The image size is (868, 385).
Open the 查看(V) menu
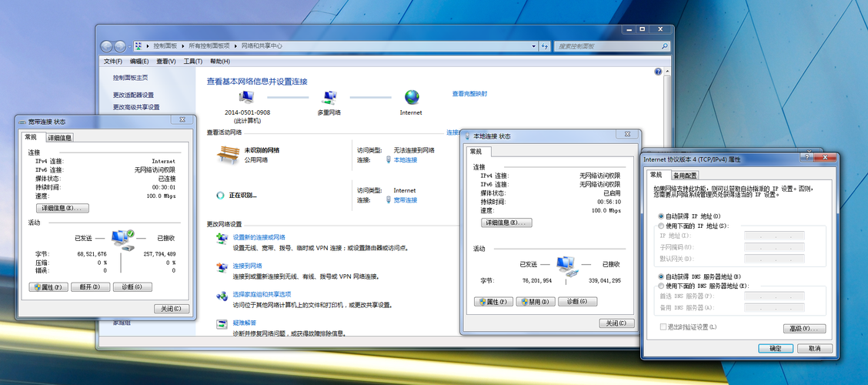(x=165, y=62)
